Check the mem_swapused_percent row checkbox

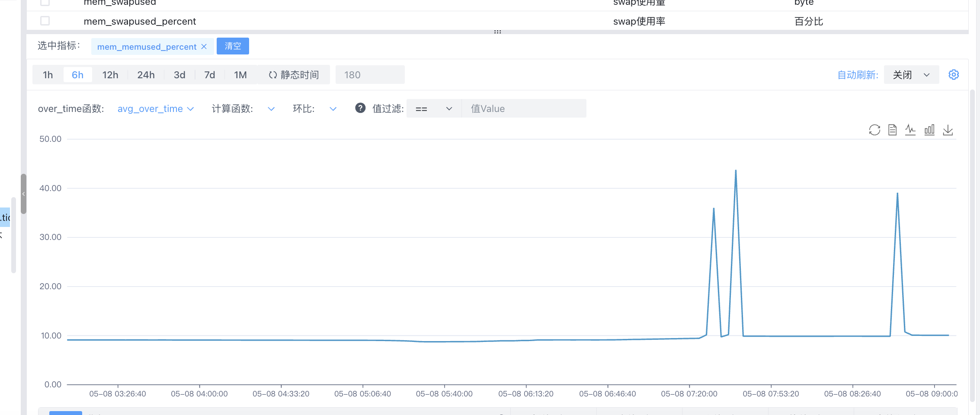pos(45,21)
